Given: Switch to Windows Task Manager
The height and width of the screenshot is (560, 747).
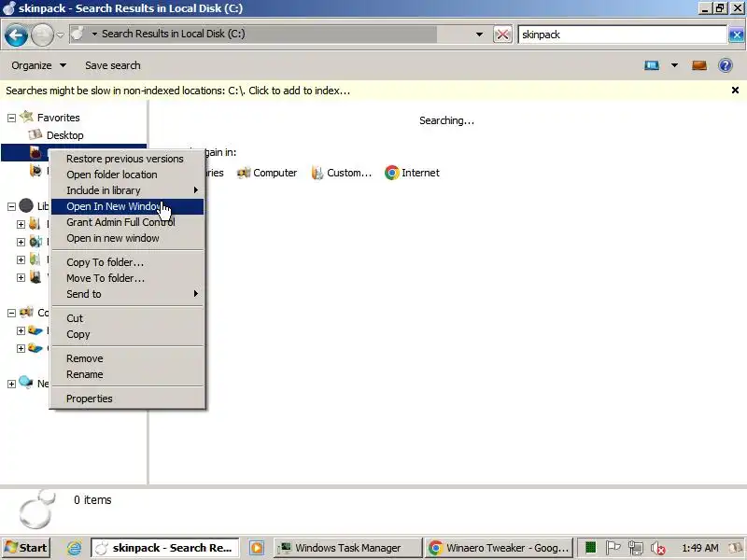Looking at the screenshot, I should click(347, 548).
